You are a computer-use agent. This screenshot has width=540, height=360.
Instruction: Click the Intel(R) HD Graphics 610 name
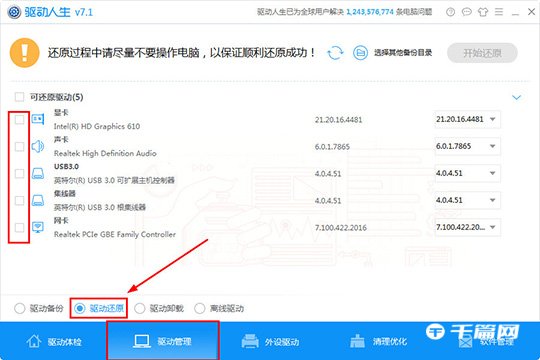coord(97,126)
